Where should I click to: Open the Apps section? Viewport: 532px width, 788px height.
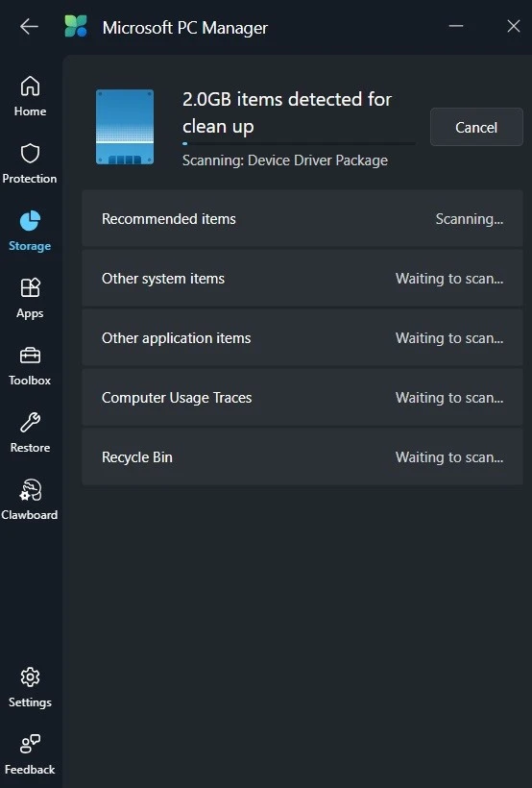pos(30,298)
